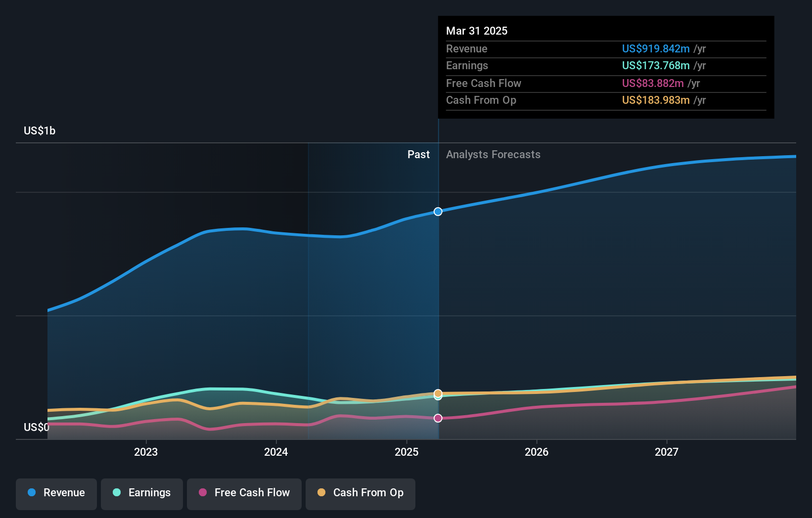Click the Revenue row label in tooltip
The image size is (812, 518).
[467, 49]
